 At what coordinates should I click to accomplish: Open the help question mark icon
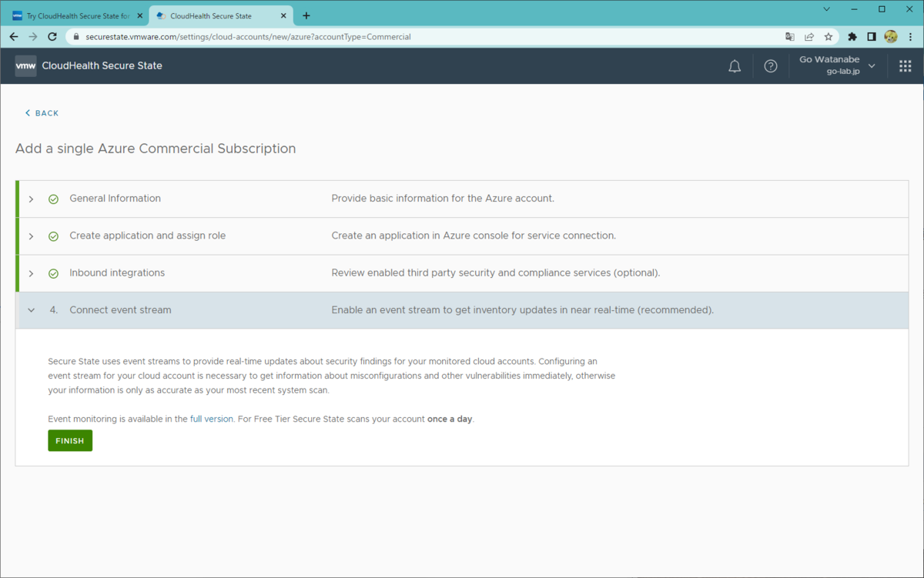click(x=771, y=66)
